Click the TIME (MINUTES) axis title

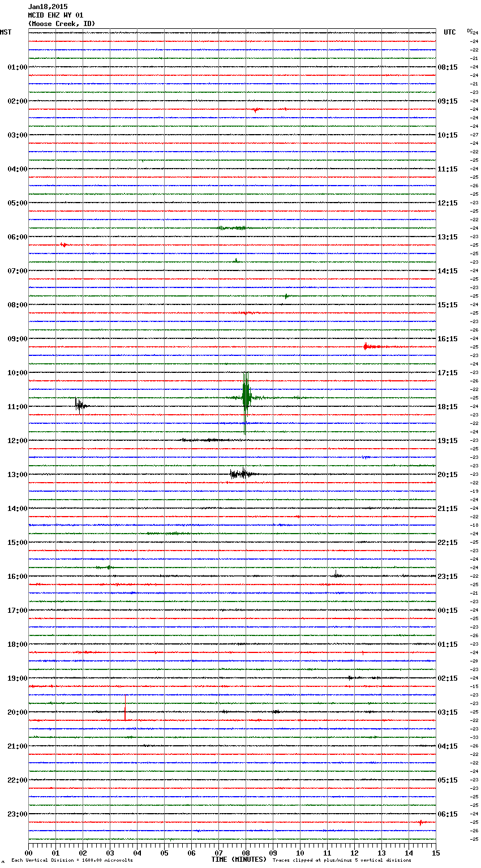pyautogui.click(x=239, y=860)
